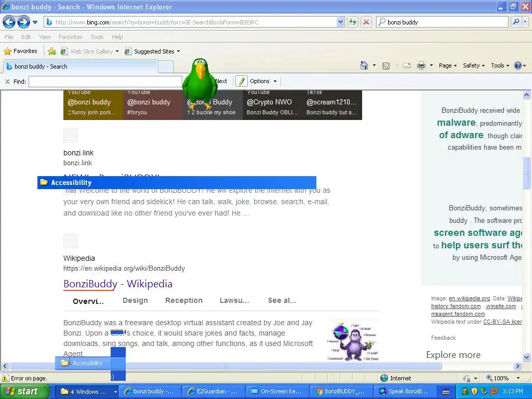Open a new blank tab

coord(166,66)
